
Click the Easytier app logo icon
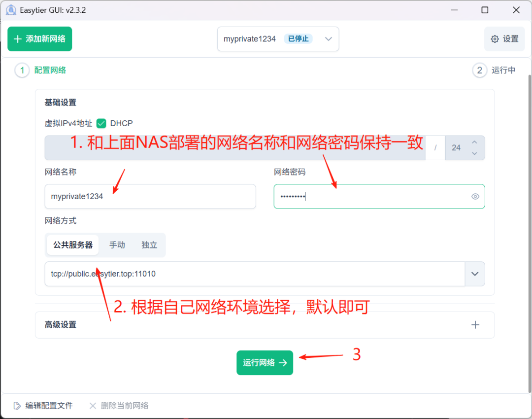click(x=11, y=10)
